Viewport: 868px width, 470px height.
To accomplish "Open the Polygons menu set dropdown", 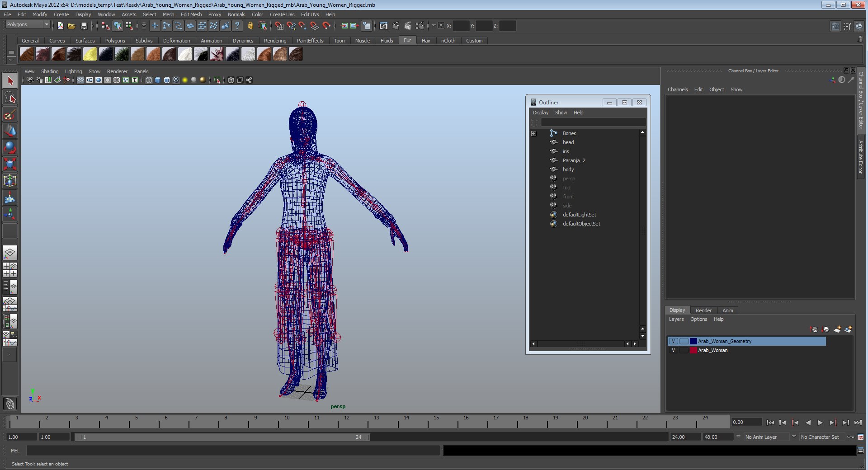I will 27,24.
